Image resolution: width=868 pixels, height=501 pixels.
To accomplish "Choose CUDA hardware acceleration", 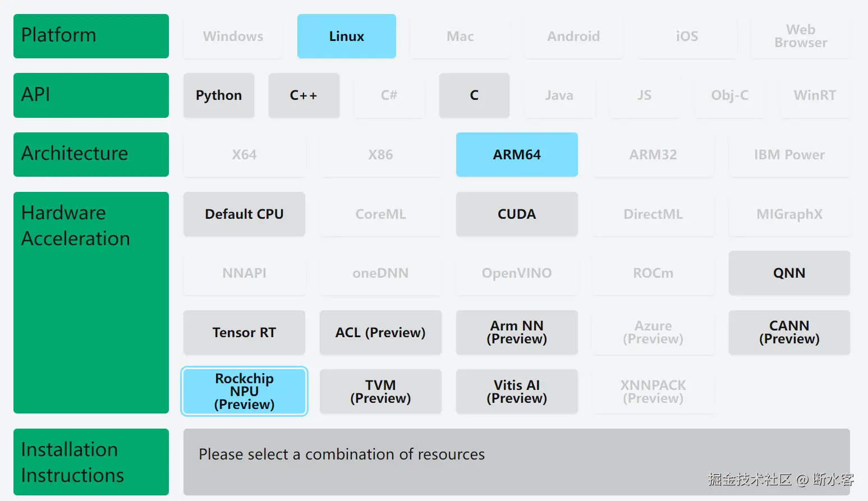I will coord(516,214).
